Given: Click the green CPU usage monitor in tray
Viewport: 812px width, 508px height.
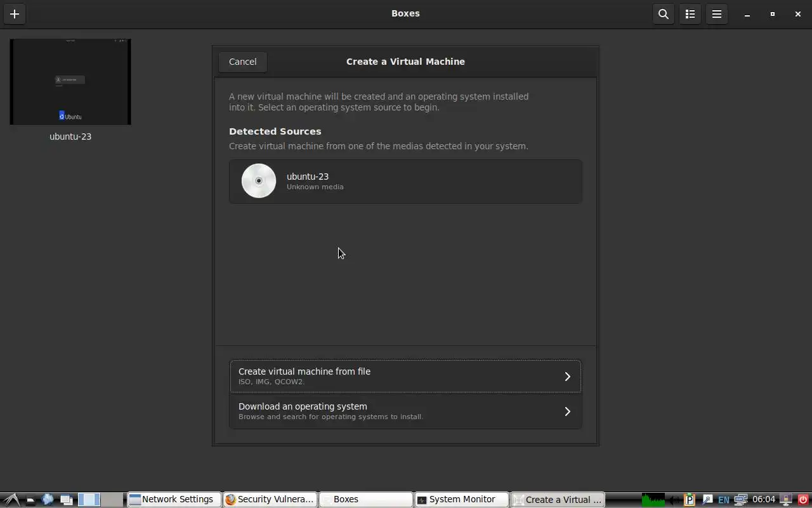Looking at the screenshot, I should coord(653,500).
